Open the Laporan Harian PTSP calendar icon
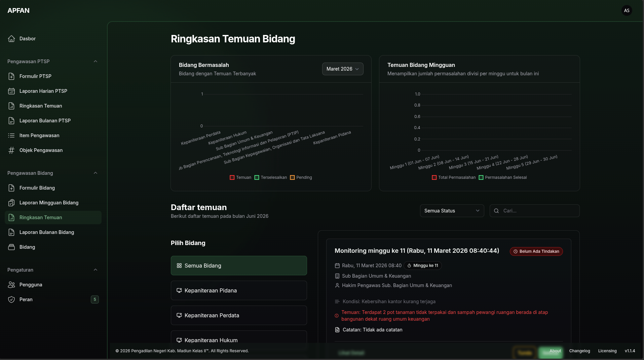The width and height of the screenshot is (644, 360). pos(11,91)
